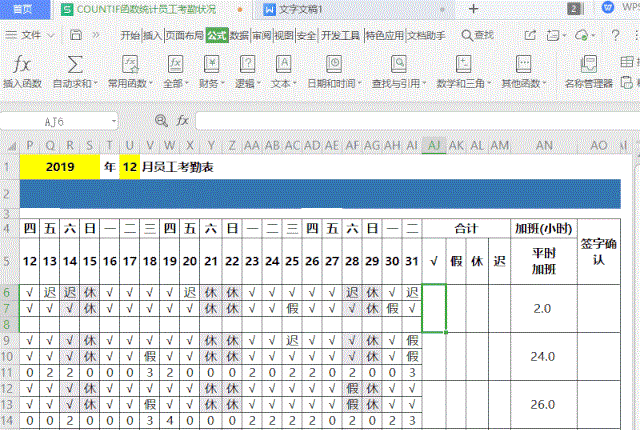Click the fx button beside the formula bar
This screenshot has height=430, width=640.
pyautogui.click(x=182, y=120)
